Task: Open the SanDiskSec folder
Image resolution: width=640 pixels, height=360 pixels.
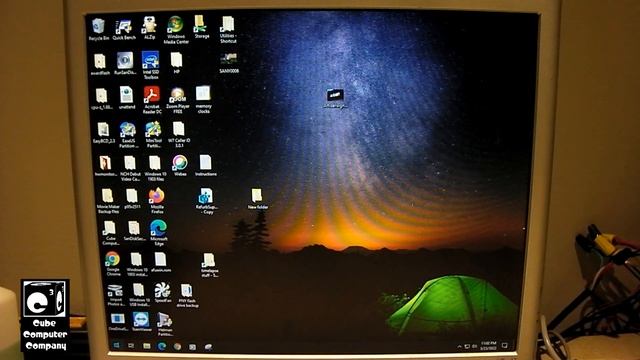Action: click(x=134, y=231)
